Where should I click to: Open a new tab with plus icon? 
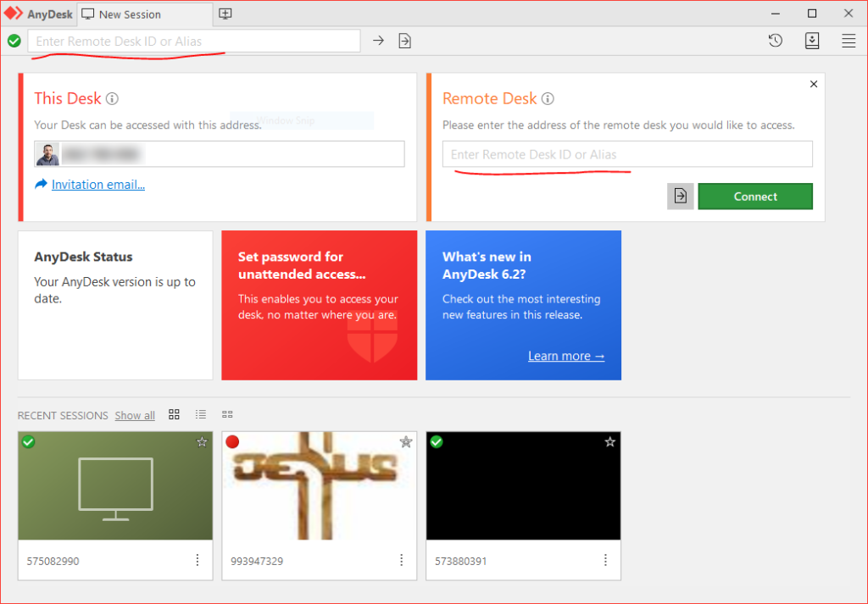click(225, 14)
